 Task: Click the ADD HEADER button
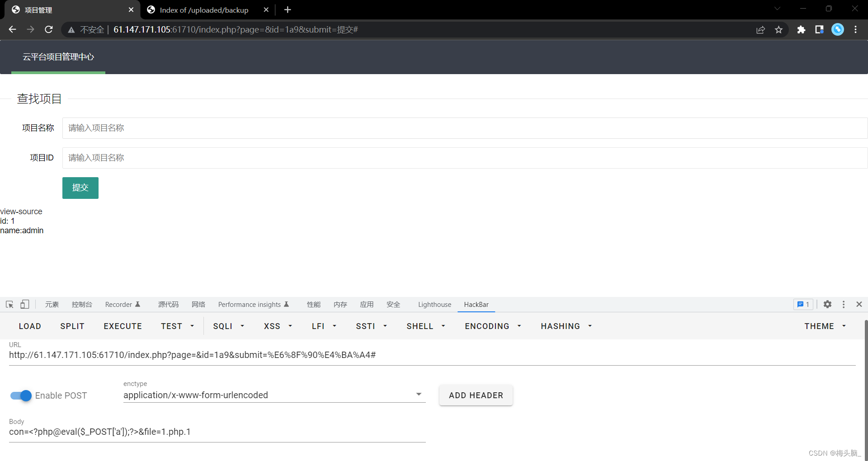click(476, 395)
